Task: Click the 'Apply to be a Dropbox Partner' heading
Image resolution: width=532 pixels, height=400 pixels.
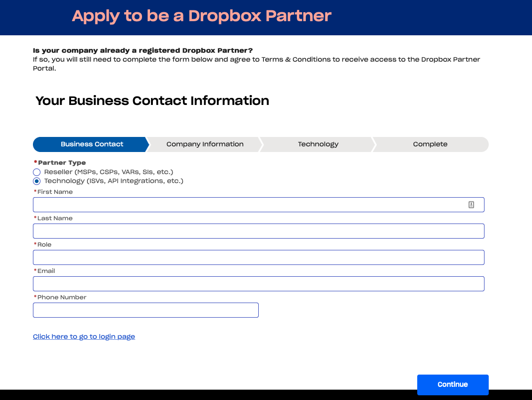Action: pos(201,16)
